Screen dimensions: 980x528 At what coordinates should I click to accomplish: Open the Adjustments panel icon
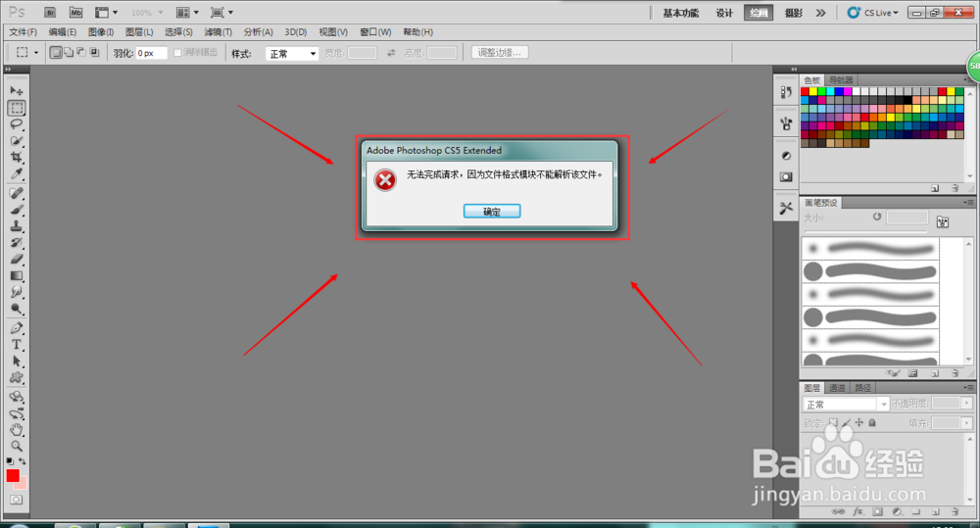(786, 156)
